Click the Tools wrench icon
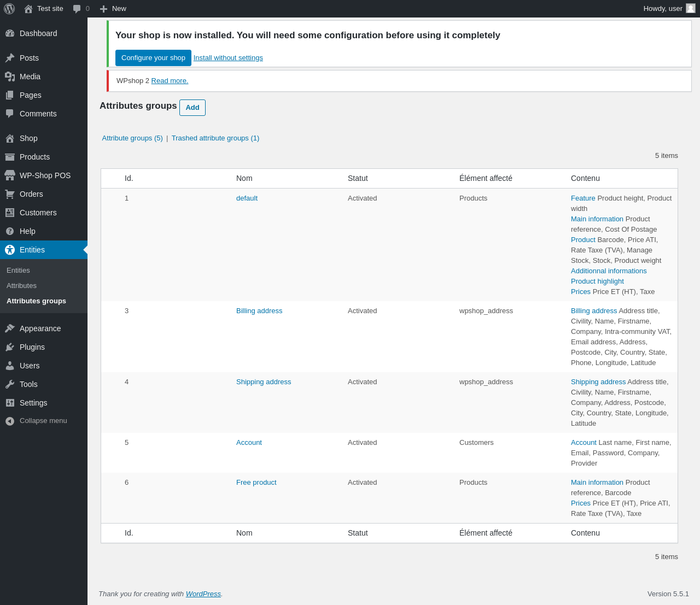The image size is (700, 605). tap(10, 384)
